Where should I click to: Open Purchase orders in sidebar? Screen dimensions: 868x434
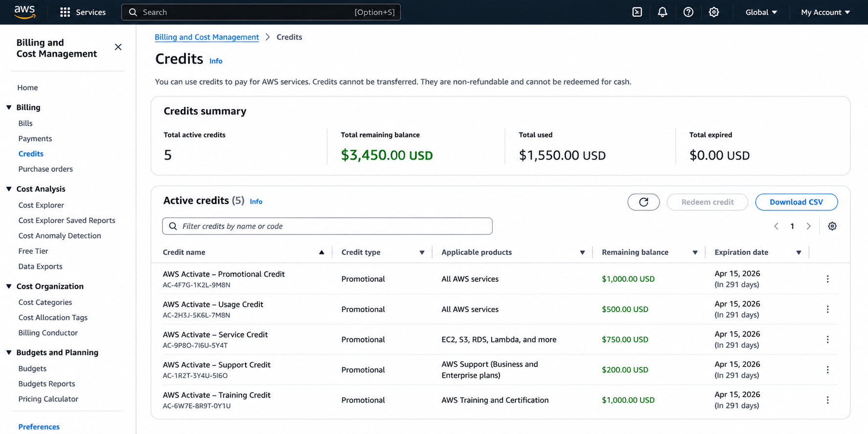46,169
